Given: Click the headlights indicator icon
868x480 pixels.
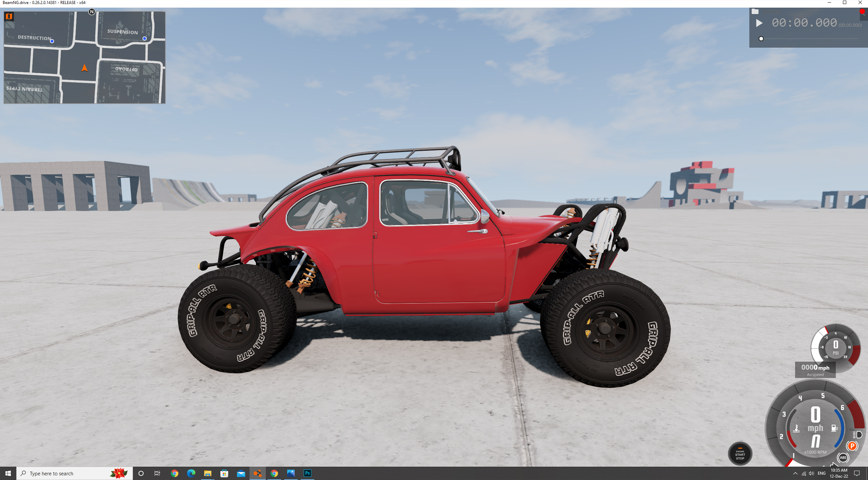Looking at the screenshot, I should (857, 435).
